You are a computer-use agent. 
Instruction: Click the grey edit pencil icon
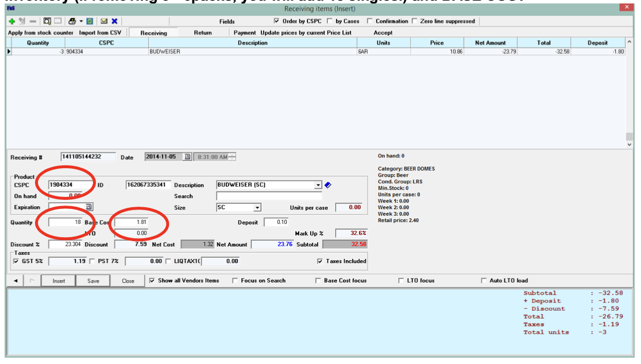[22, 21]
